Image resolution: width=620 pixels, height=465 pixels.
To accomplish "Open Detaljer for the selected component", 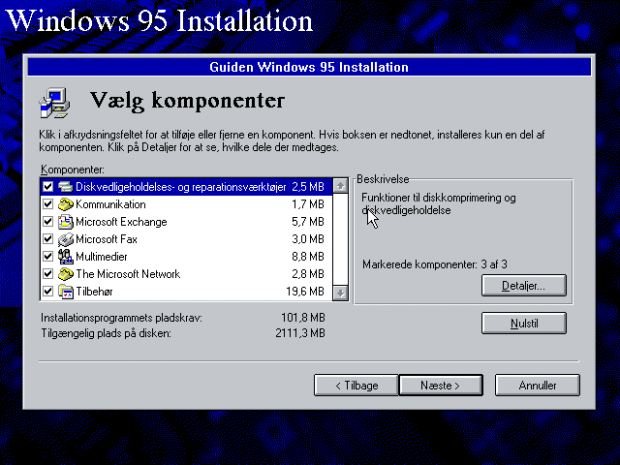I will [524, 285].
